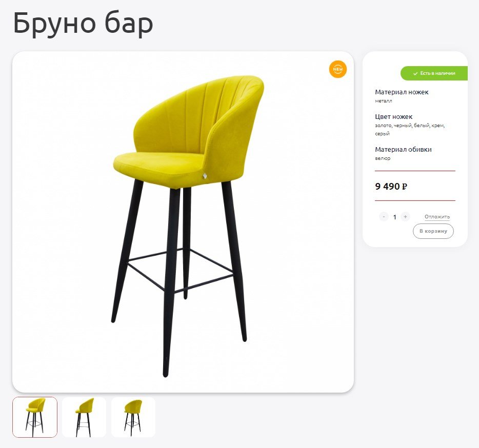Open the large yellow bar stool image
479x448 pixels.
[183, 222]
